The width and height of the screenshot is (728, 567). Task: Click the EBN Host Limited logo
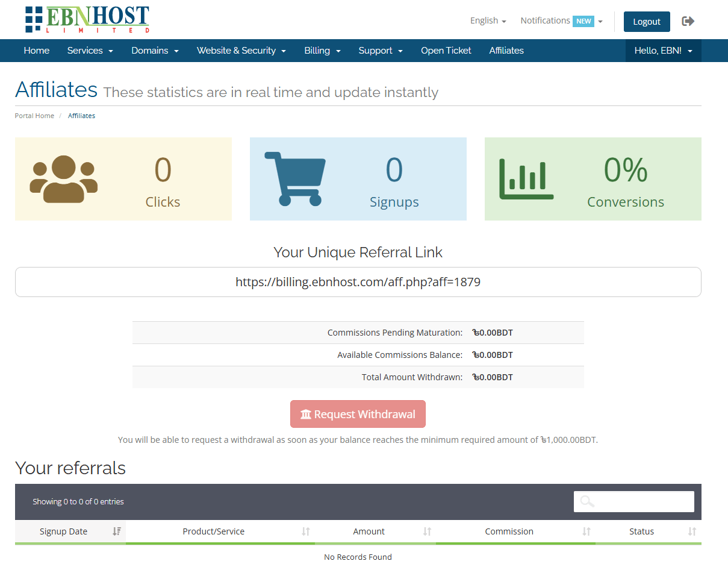[x=87, y=20]
